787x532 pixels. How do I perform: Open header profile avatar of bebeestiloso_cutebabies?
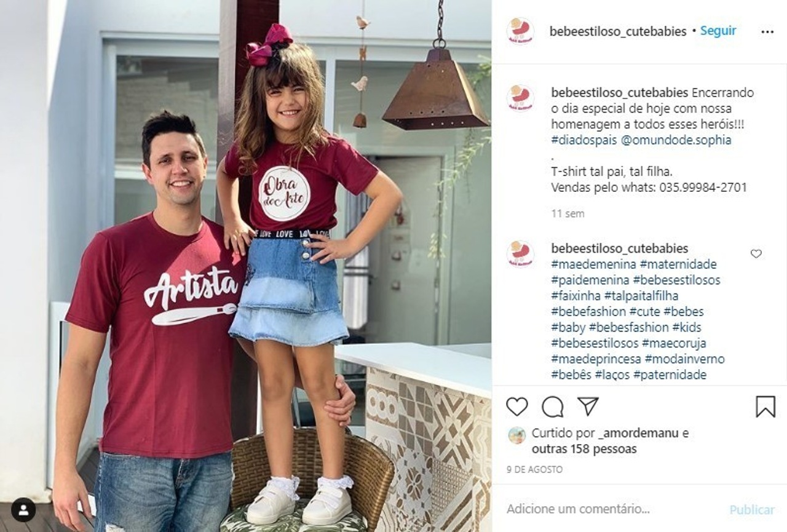click(520, 31)
